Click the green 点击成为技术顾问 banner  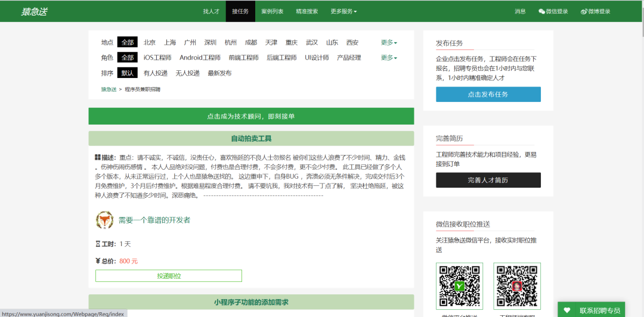251,116
